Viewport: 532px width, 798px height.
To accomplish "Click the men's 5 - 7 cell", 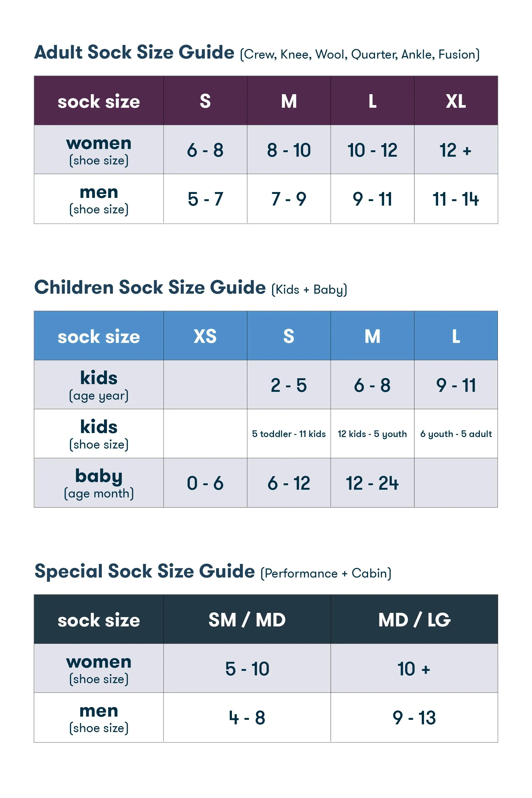I will coord(205,199).
